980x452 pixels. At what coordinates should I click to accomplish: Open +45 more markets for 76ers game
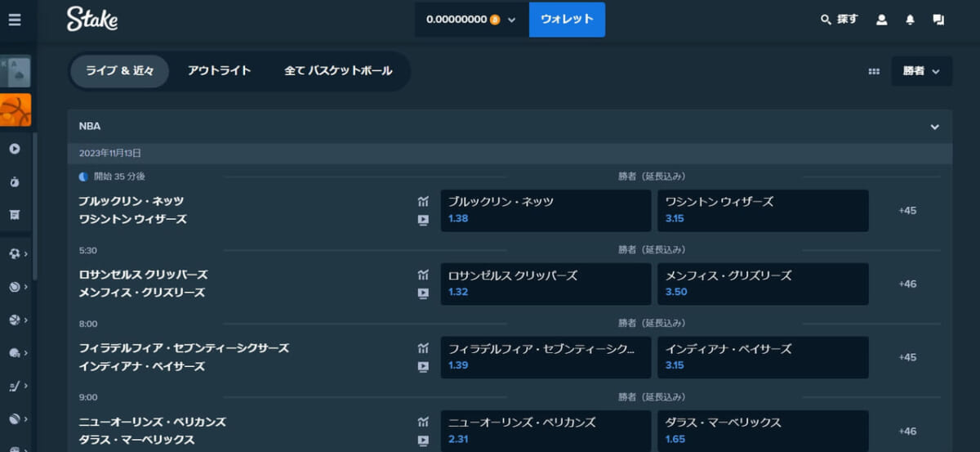coord(907,357)
